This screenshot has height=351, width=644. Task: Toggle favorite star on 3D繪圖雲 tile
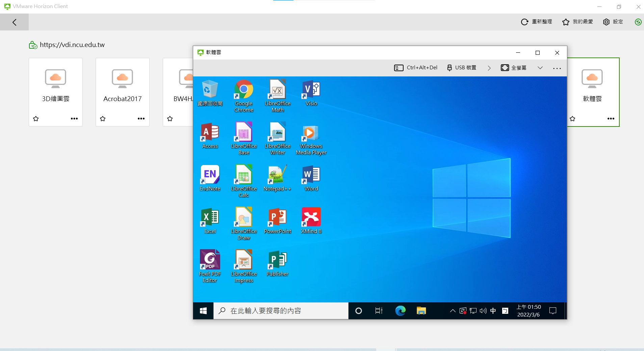coord(36,119)
